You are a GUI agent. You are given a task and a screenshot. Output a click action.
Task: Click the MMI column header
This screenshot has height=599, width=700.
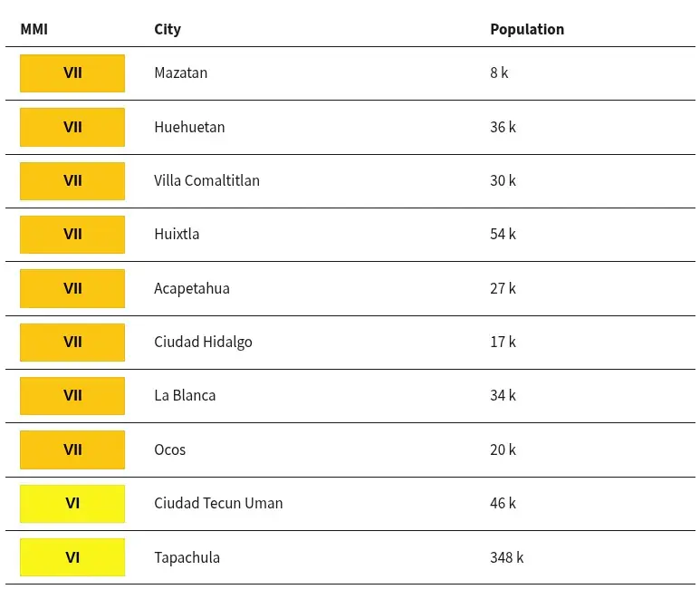pos(34,30)
